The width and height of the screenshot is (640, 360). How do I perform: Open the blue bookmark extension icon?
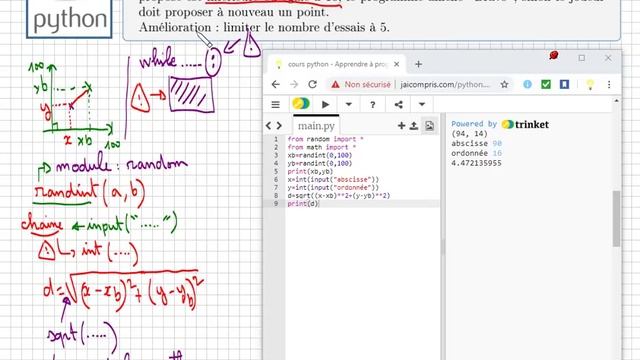(564, 84)
